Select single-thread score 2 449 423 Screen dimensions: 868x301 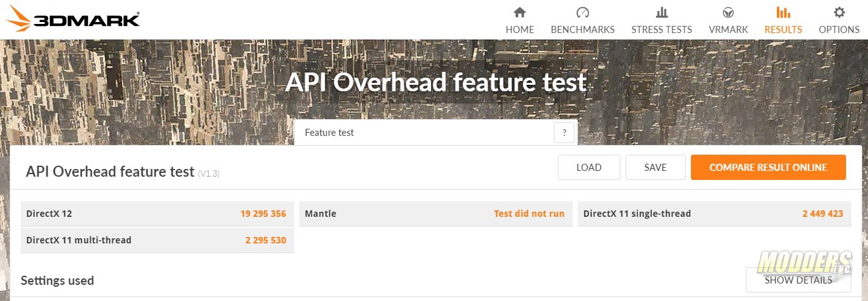tap(823, 214)
